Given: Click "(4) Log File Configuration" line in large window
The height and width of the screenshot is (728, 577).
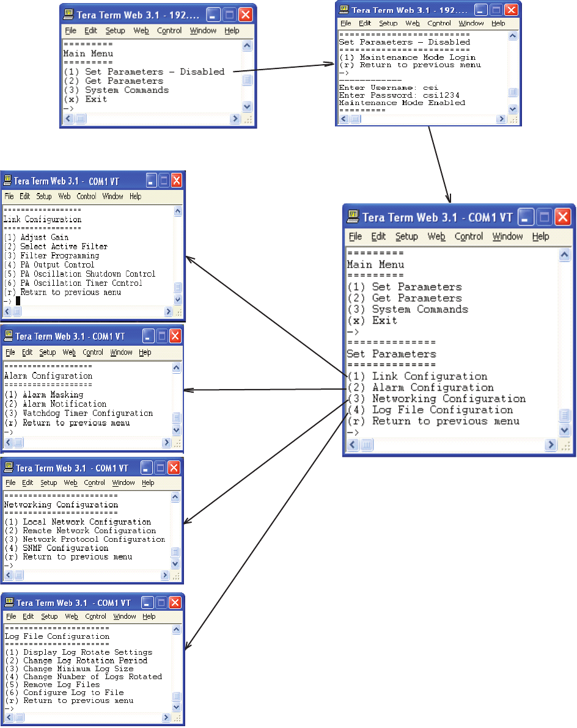Looking at the screenshot, I should (x=430, y=410).
